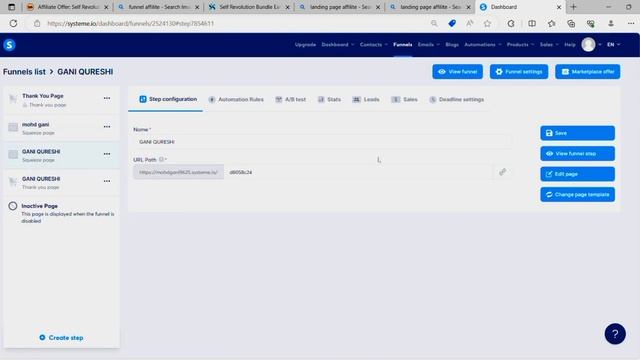Click Create step link
640x360 pixels.
pyautogui.click(x=61, y=338)
